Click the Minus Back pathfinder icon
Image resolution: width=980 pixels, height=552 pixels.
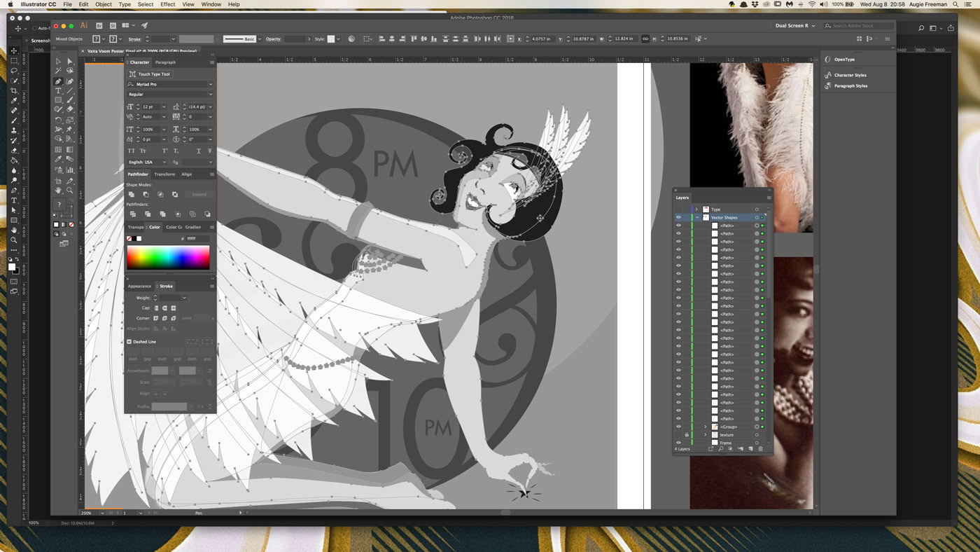[207, 214]
